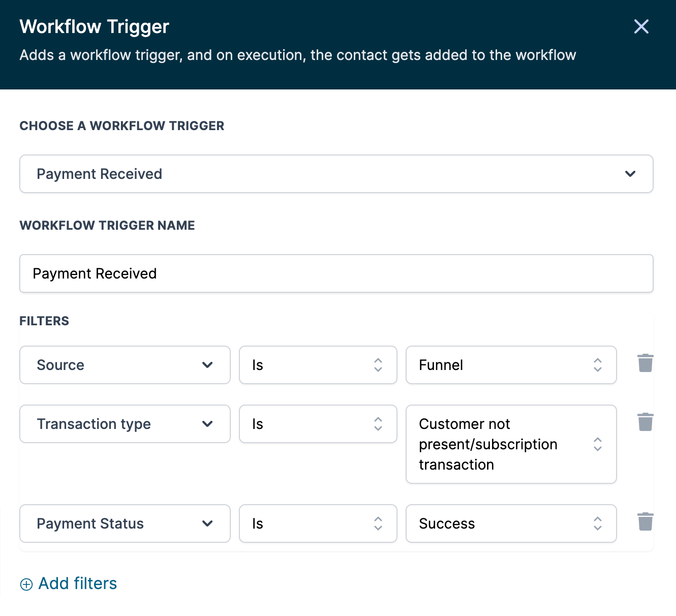The width and height of the screenshot is (676, 616).
Task: Expand the Source filter field dropdown
Action: [125, 365]
